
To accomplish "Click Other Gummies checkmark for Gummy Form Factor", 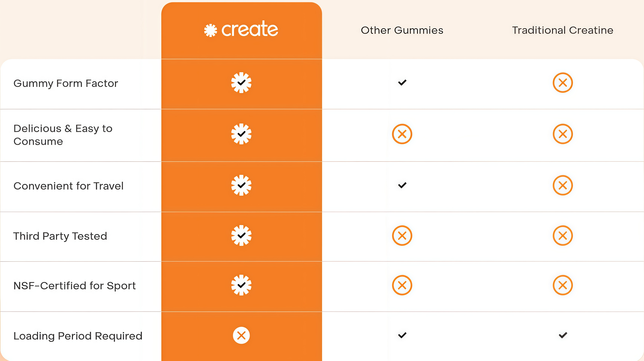I will [x=402, y=83].
